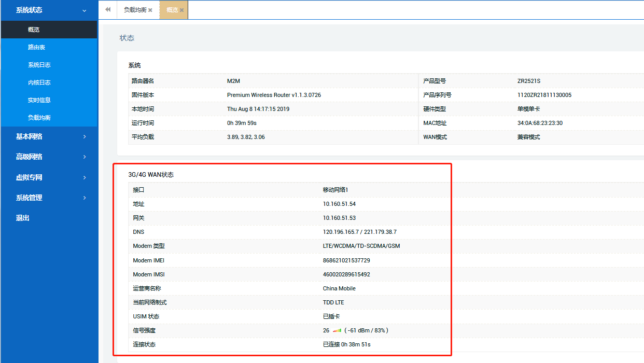Click the double-arrow tab scroll-back icon

108,10
